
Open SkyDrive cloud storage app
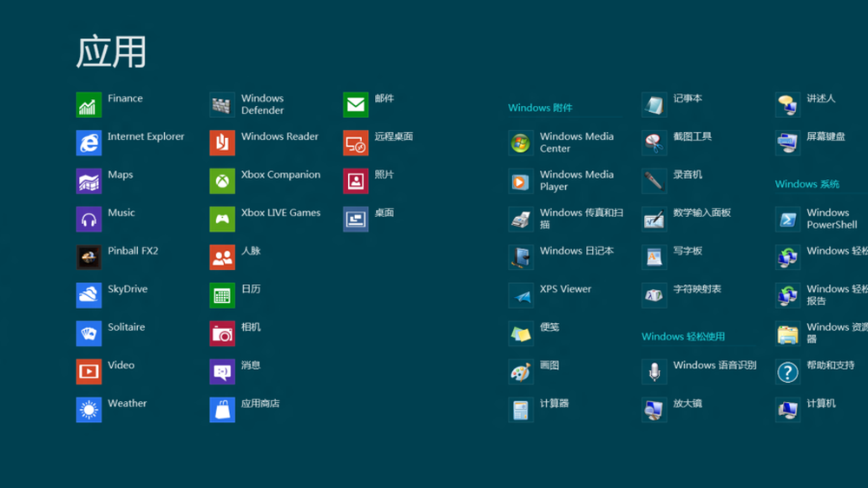[x=89, y=296]
